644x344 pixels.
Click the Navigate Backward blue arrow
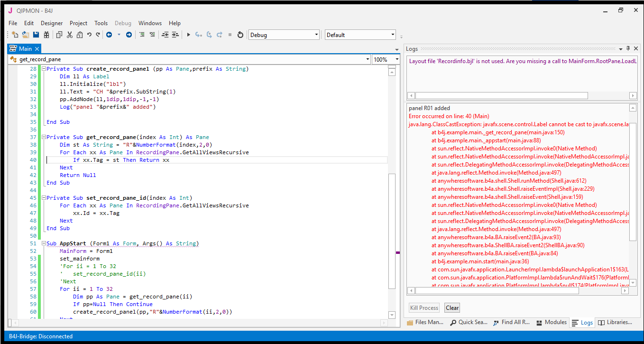pyautogui.click(x=109, y=35)
